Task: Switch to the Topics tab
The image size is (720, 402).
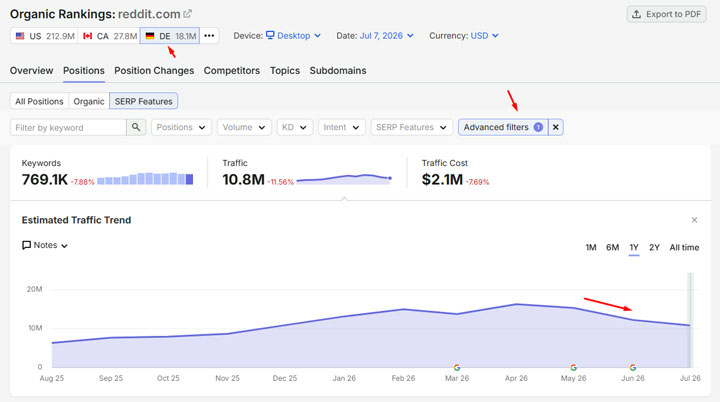Action: [285, 71]
